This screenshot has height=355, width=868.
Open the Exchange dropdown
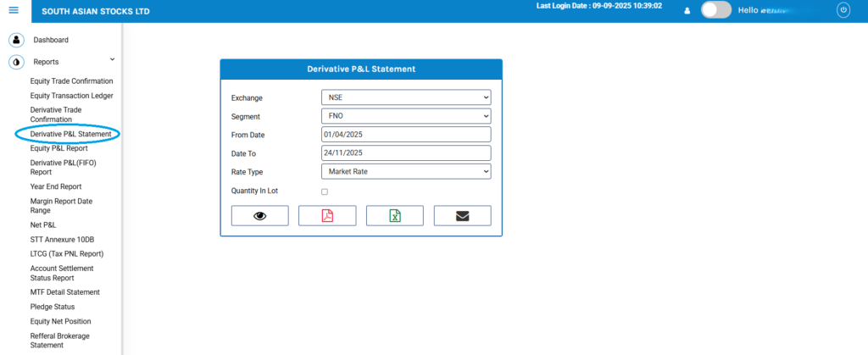406,97
